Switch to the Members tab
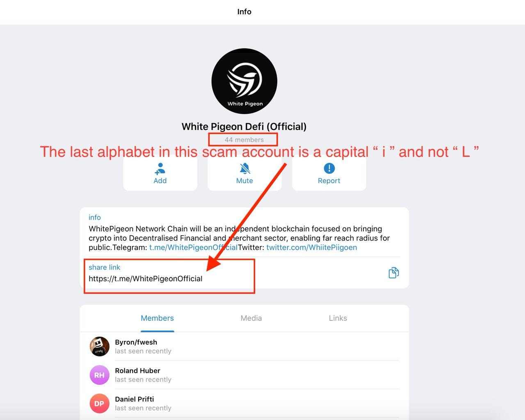Viewport: 525px width, 420px height. 157,318
